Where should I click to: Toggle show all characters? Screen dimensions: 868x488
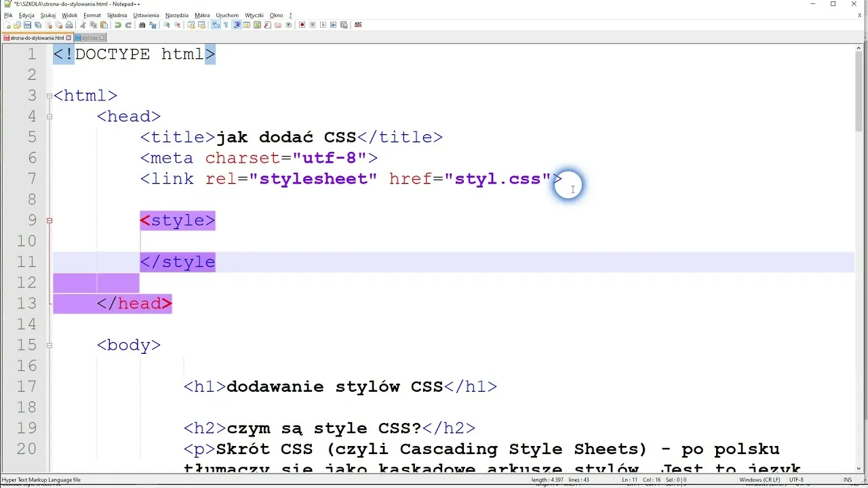226,24
